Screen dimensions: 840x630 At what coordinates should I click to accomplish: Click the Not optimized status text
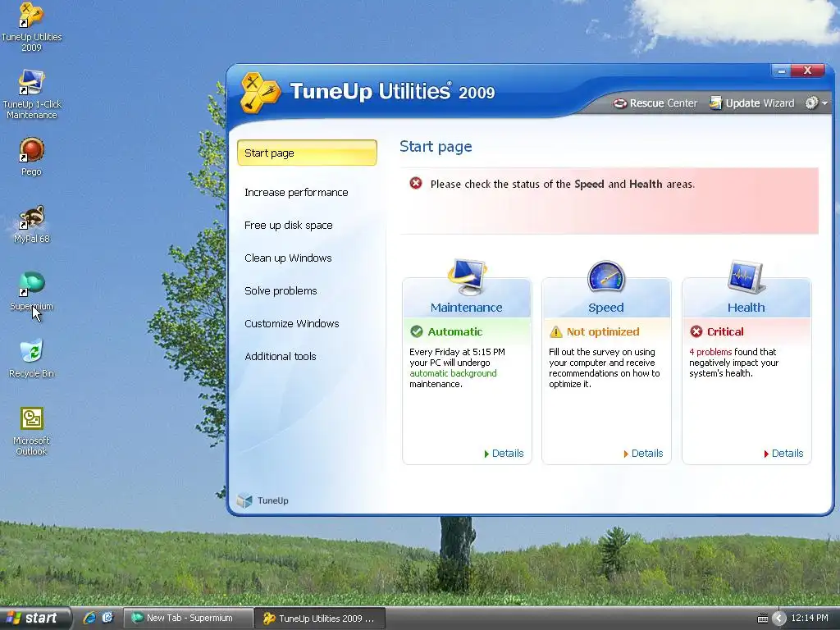click(603, 331)
